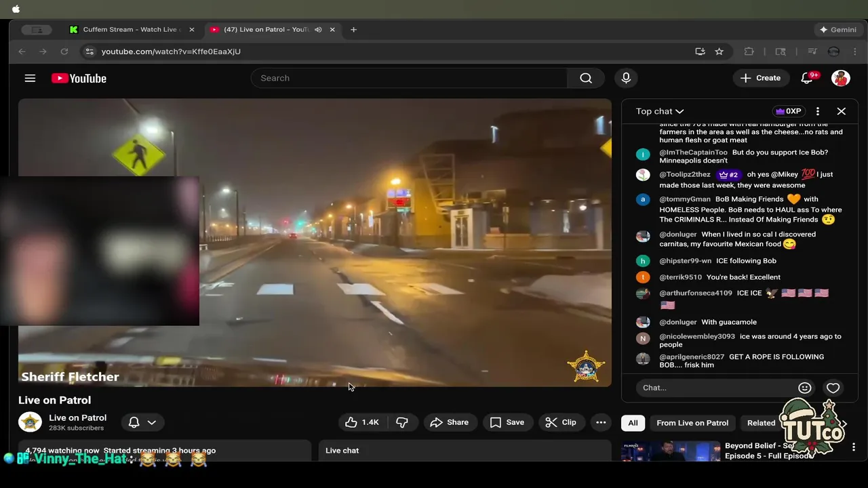Close the Cuffem Stream tab
Screen dimensions: 868x488
pos(191,30)
